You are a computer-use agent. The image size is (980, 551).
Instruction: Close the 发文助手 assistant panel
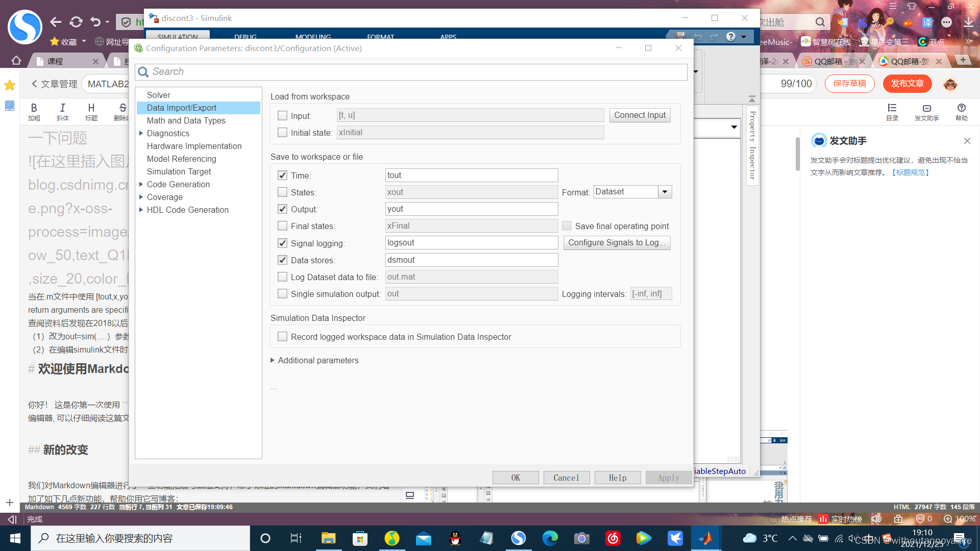point(967,141)
